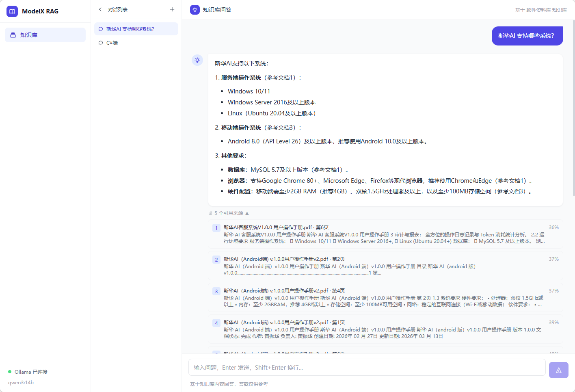Click the user message bubble 斯华AI 支持哪些系统?

(527, 36)
